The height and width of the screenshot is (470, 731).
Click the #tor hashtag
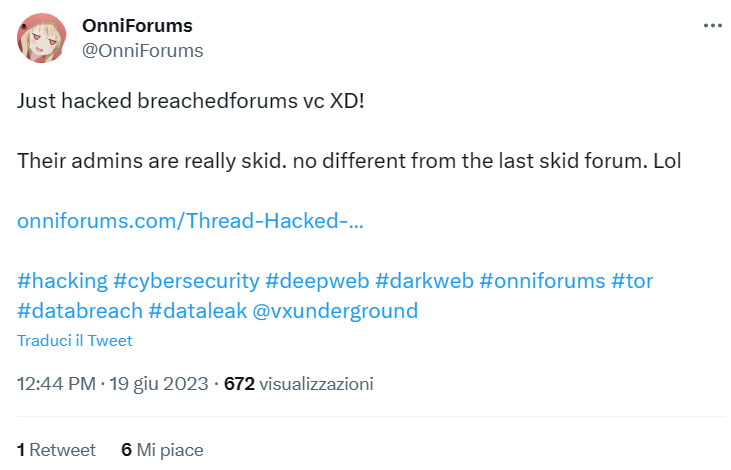[633, 280]
